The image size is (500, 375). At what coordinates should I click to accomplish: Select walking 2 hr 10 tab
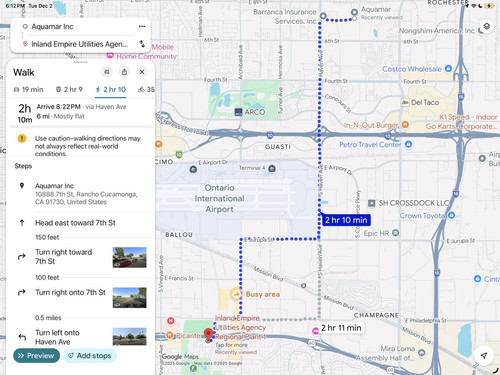pyautogui.click(x=110, y=89)
